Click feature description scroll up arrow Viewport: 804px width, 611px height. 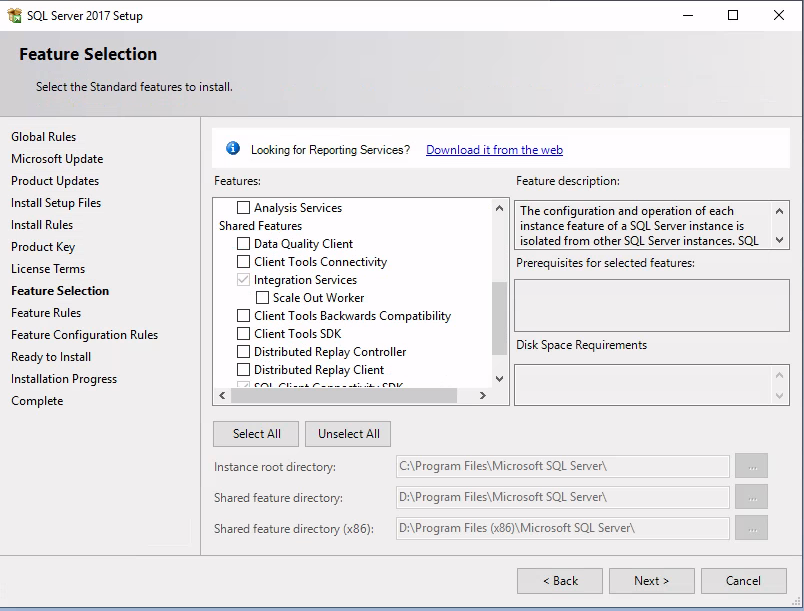(x=779, y=211)
